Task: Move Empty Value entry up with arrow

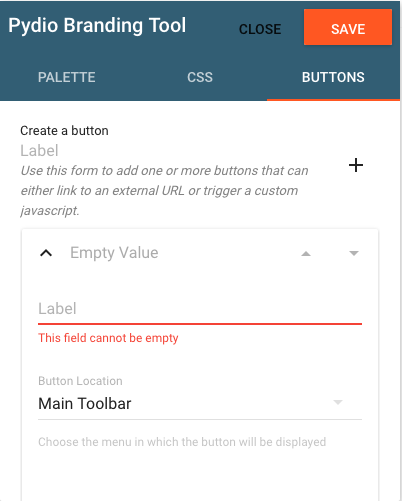Action: pyautogui.click(x=306, y=254)
